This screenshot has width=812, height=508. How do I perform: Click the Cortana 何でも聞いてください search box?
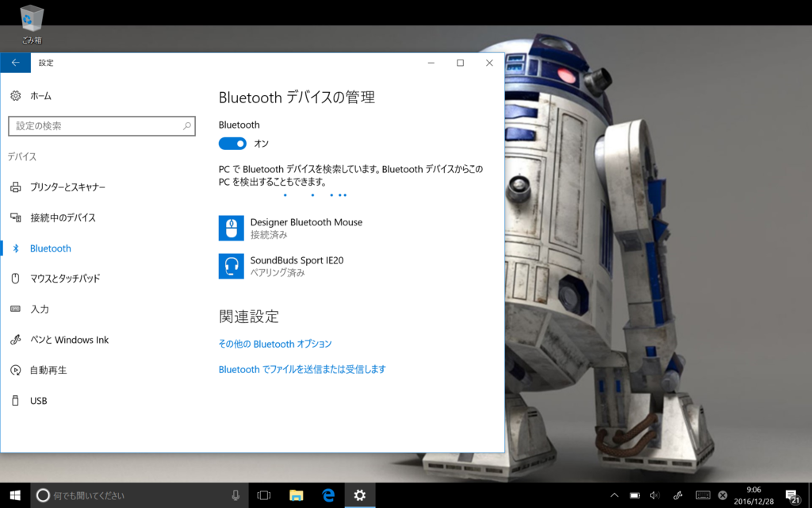coord(140,495)
